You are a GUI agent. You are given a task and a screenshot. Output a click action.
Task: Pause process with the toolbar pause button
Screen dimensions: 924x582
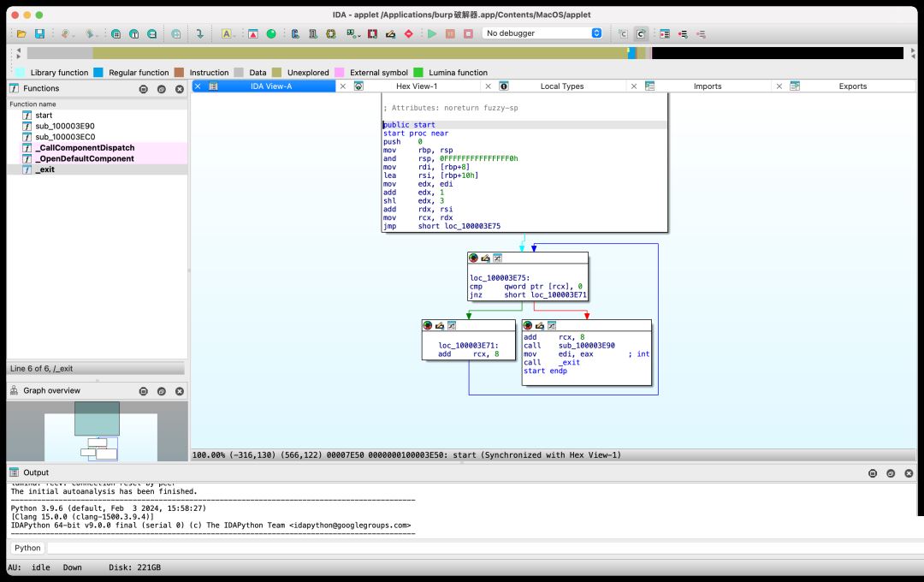click(450, 33)
